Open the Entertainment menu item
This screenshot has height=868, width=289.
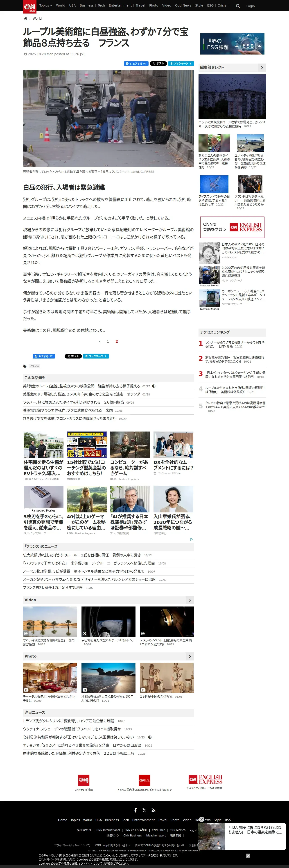point(120,5)
